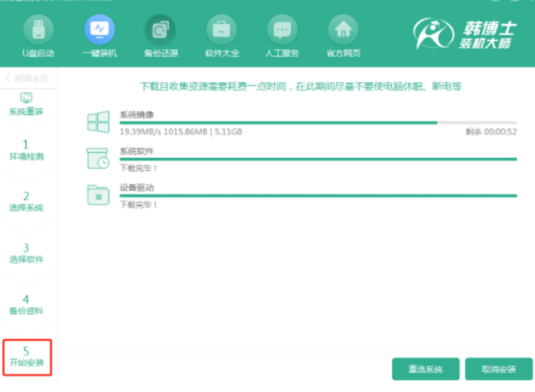Viewport: 535px width, 392px height.
Task: Click the clock icon beside 系统软件
Action: click(x=99, y=157)
